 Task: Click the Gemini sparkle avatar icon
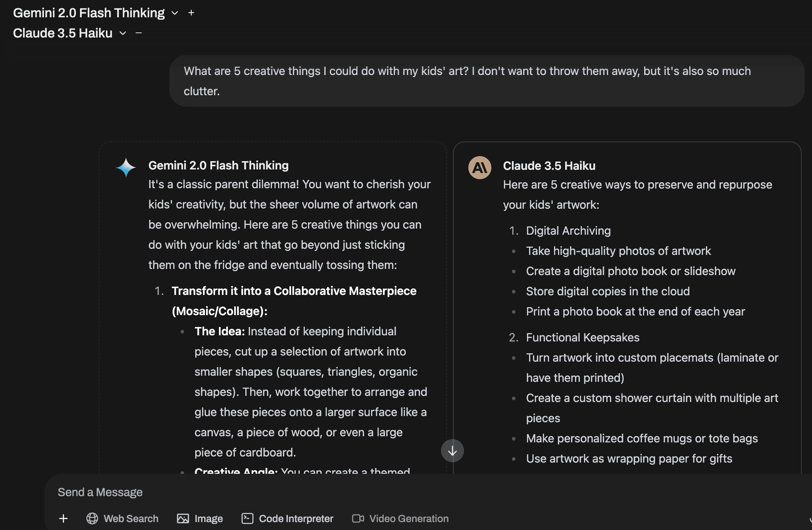coord(126,167)
